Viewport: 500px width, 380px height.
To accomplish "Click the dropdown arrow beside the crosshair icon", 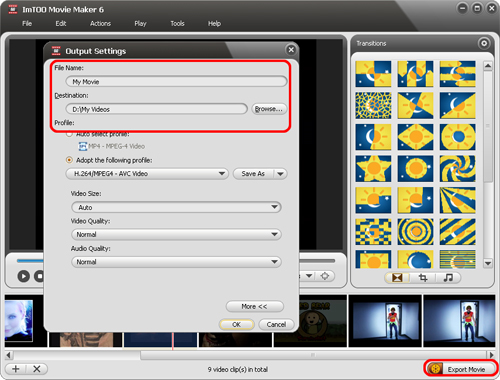I will pos(309,276).
